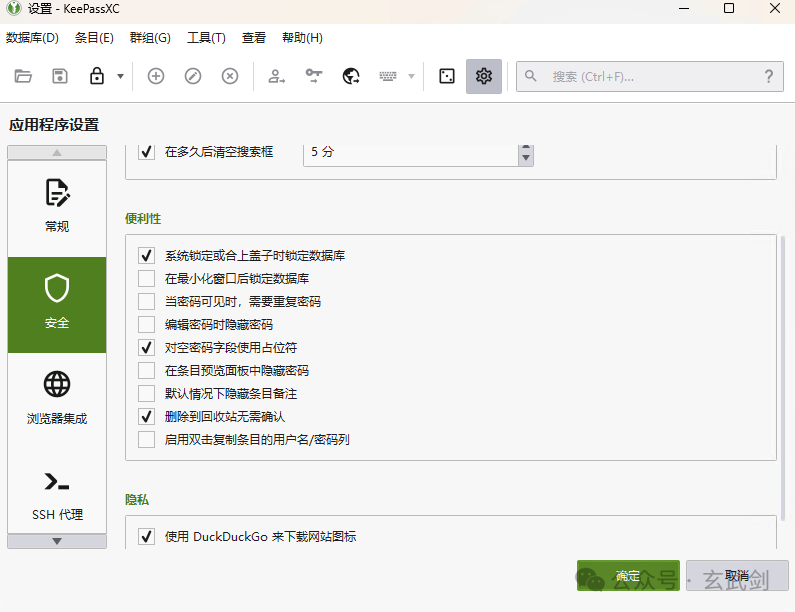
Task: Minimize the KeePassXC window
Action: tap(684, 8)
